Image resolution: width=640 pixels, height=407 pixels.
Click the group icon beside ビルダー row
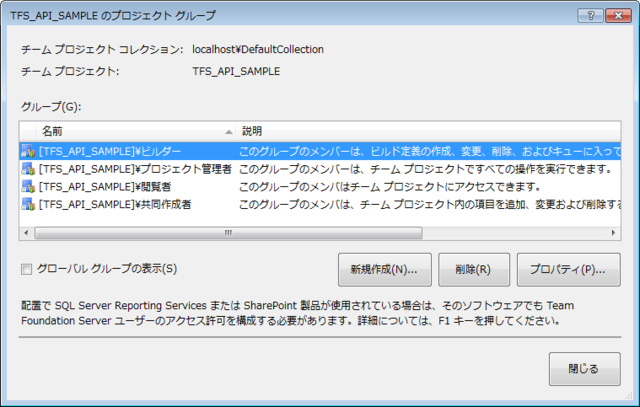click(x=28, y=151)
